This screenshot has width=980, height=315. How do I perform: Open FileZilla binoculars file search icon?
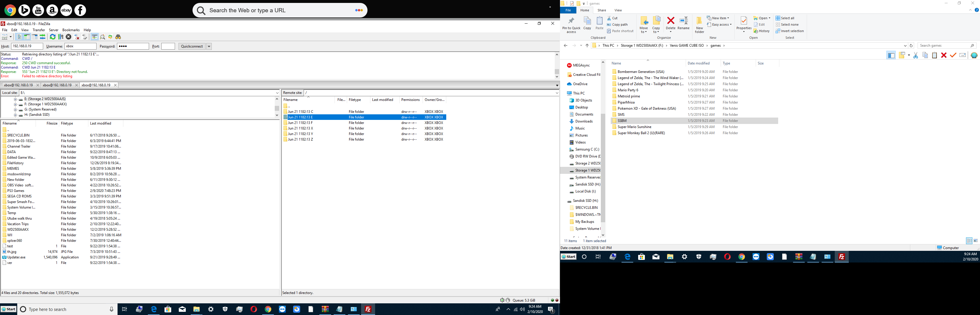pyautogui.click(x=118, y=37)
